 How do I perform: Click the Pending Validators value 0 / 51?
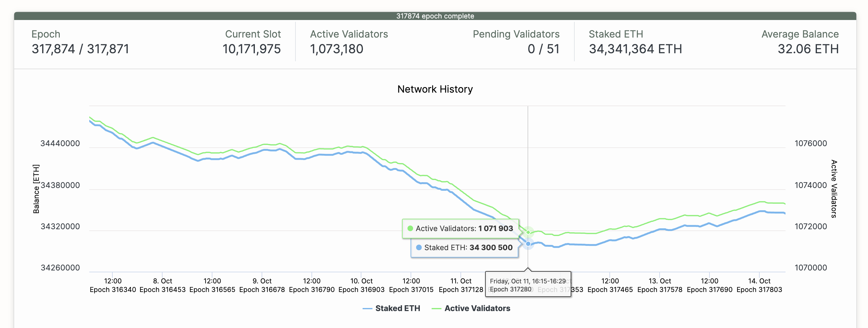pos(544,49)
